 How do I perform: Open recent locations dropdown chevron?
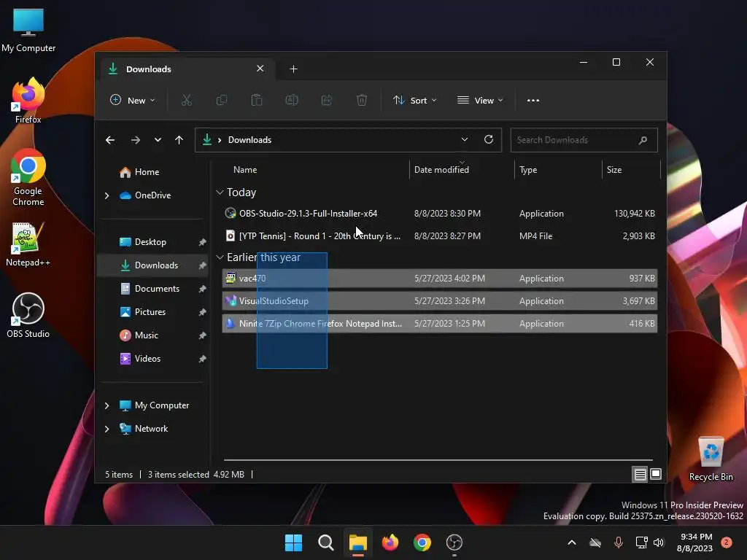pyautogui.click(x=158, y=140)
